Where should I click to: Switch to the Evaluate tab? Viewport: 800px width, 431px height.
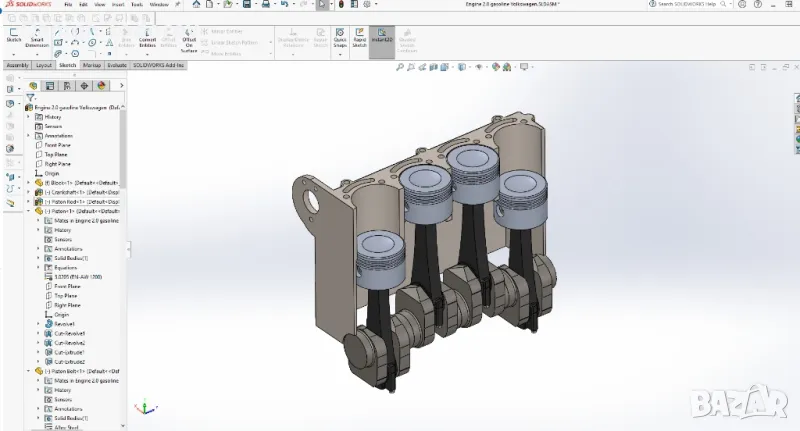point(117,64)
